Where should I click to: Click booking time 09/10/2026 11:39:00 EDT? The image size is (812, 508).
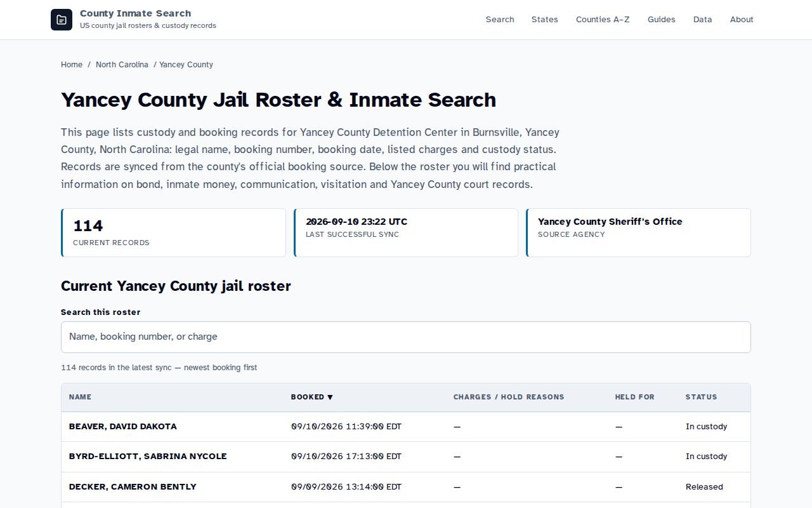point(346,427)
